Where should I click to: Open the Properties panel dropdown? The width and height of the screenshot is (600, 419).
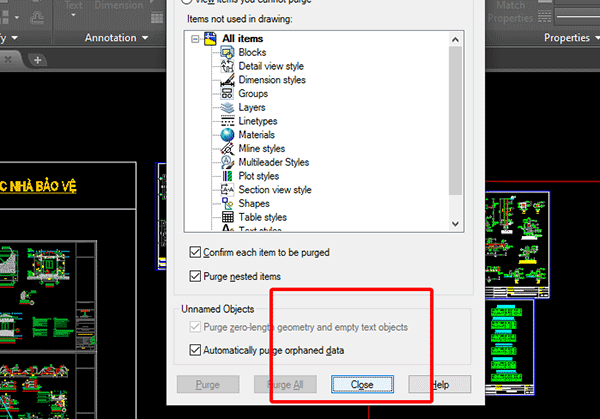(597, 38)
